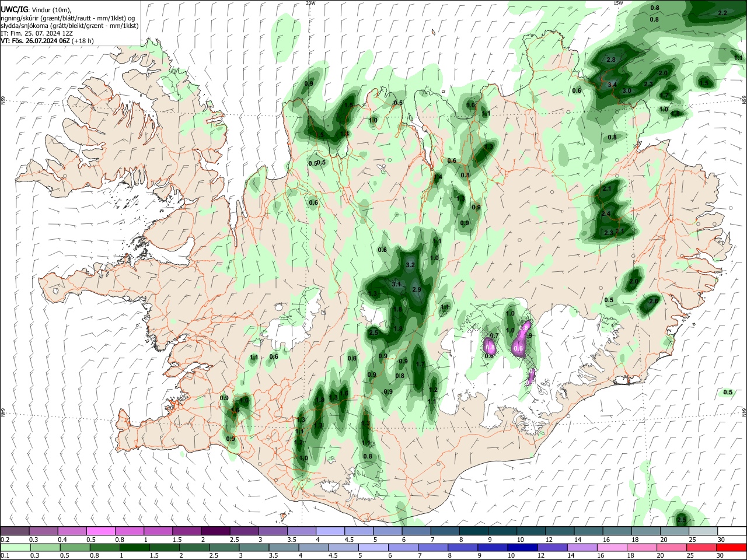This screenshot has height=560, width=747.
Task: Click the lavender 4–4.5 snow legend swatch
Action: [330, 531]
